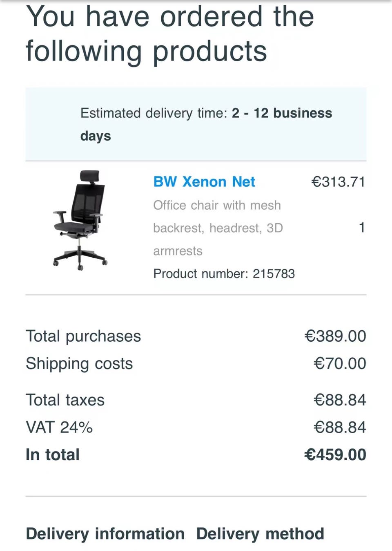
Task: Click the Total taxes label
Action: tap(65, 400)
